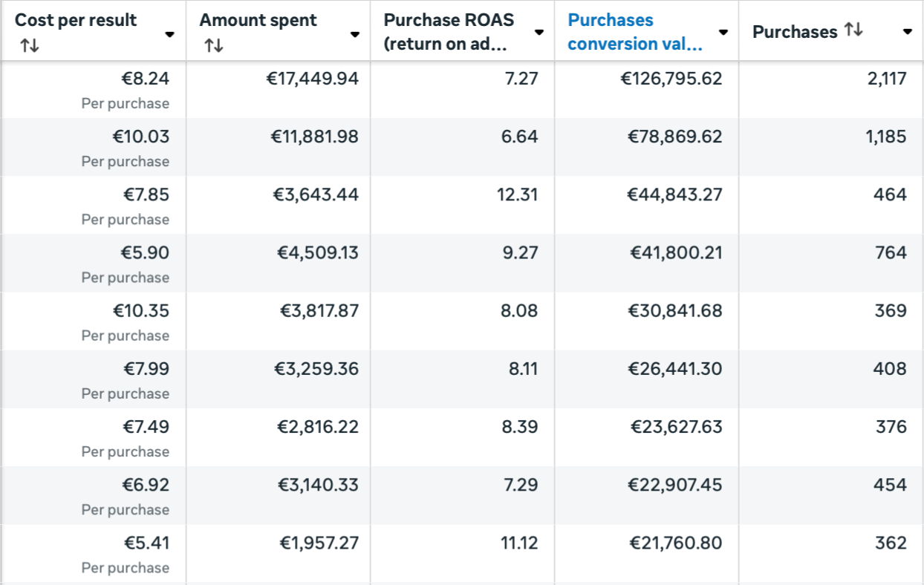Screen dimensions: 924x585
Task: Click the sort arrows under Amount spent
Action: [214, 45]
